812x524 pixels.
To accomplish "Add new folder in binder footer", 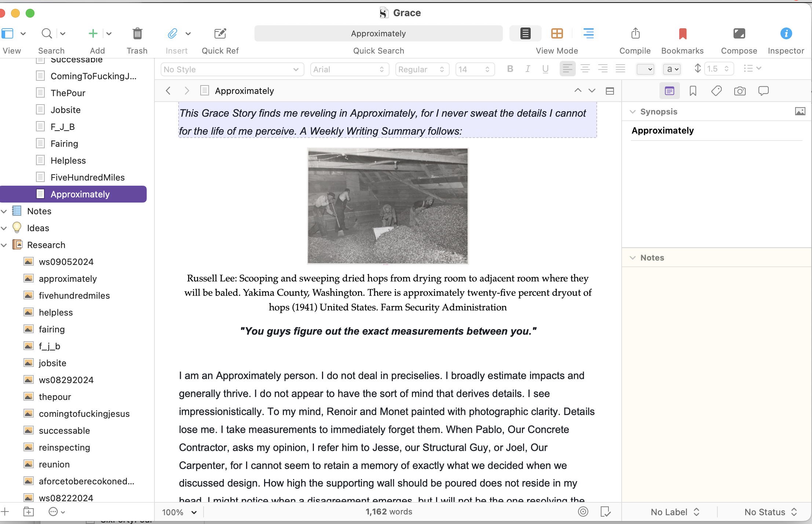I will click(x=29, y=512).
